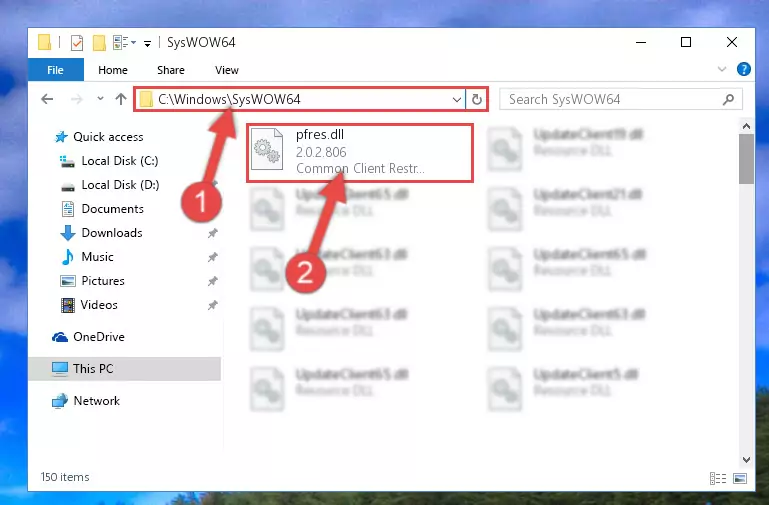
Task: Switch to details view layout icon
Action: pos(718,478)
